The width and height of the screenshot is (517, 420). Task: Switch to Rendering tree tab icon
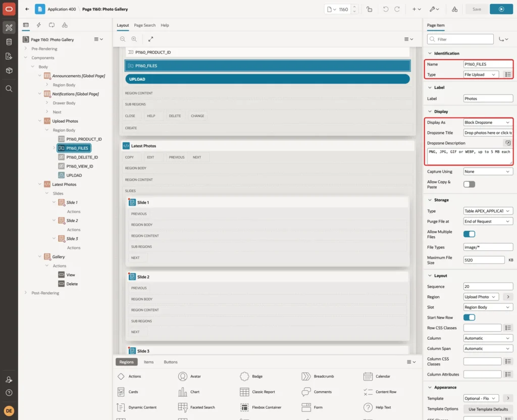pyautogui.click(x=26, y=25)
